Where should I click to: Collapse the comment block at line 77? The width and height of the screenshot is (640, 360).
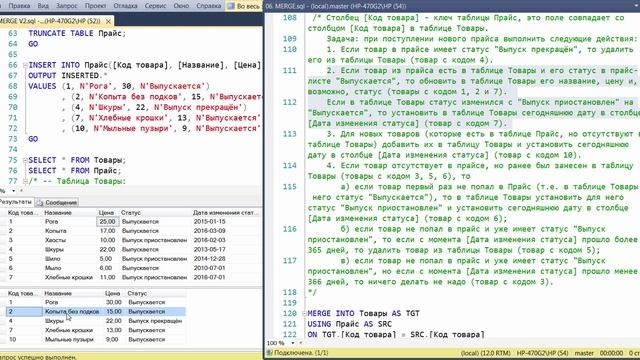(25, 181)
